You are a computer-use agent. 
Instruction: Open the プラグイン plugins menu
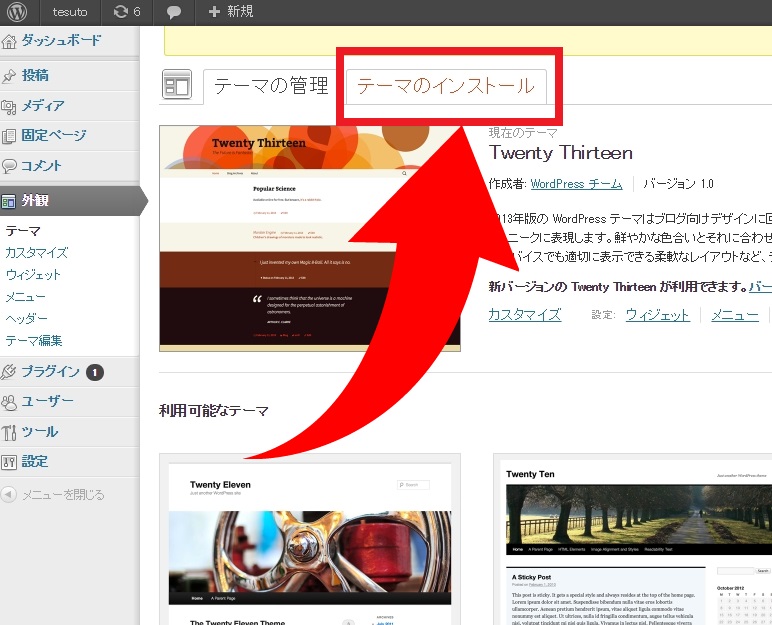point(50,372)
